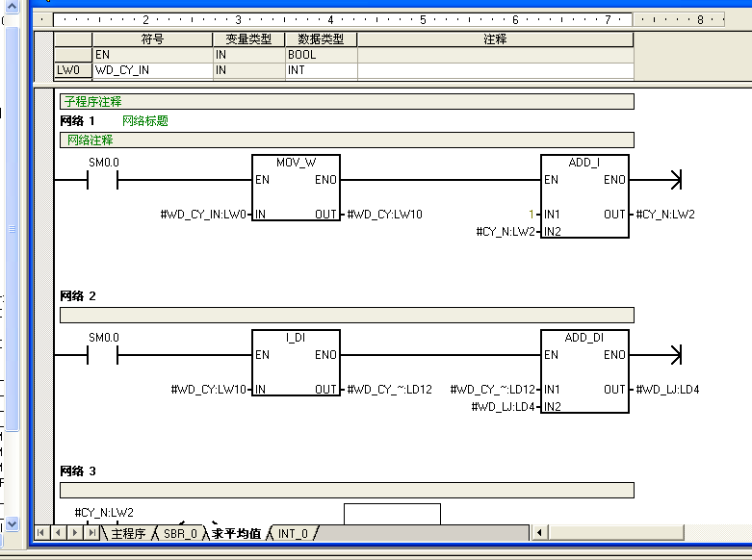
Task: Click the 网络注释 comment box
Action: tap(347, 140)
